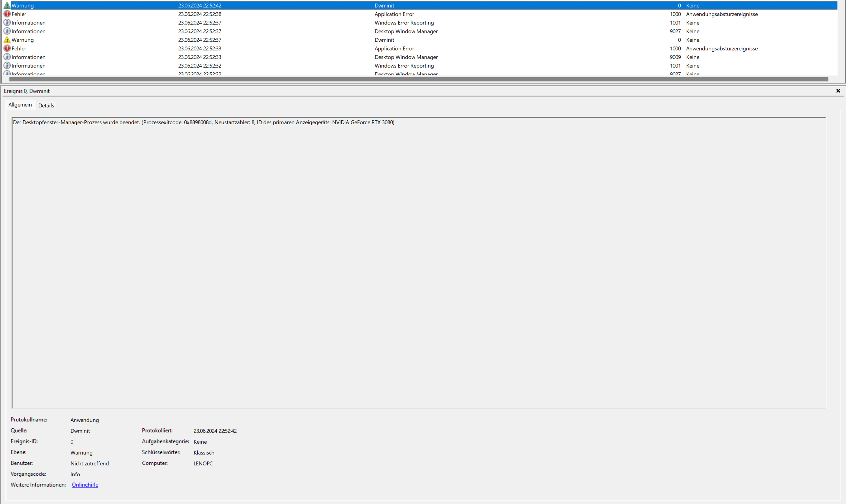Image resolution: width=846 pixels, height=504 pixels.
Task: Click red error icon at 22:52:38
Action: click(x=7, y=14)
